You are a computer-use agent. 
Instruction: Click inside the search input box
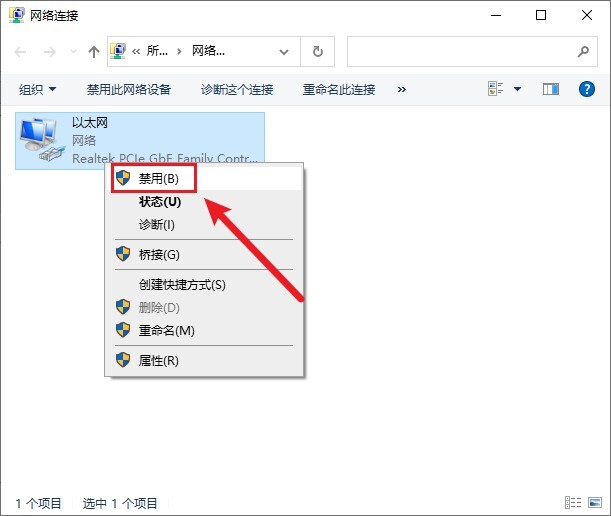pos(460,52)
